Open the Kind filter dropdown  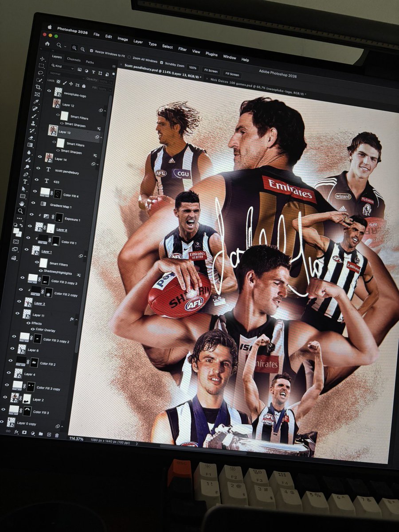[63, 66]
